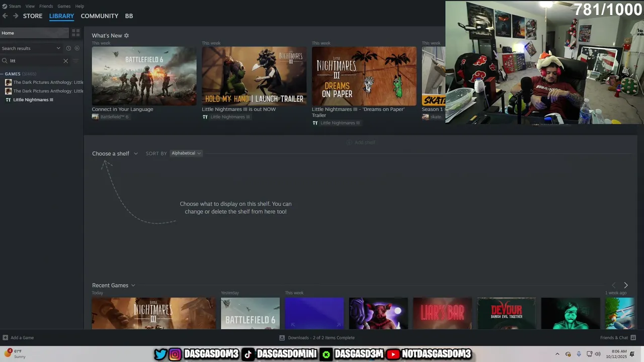
Task: Open the pig character game tile
Action: 378,313
